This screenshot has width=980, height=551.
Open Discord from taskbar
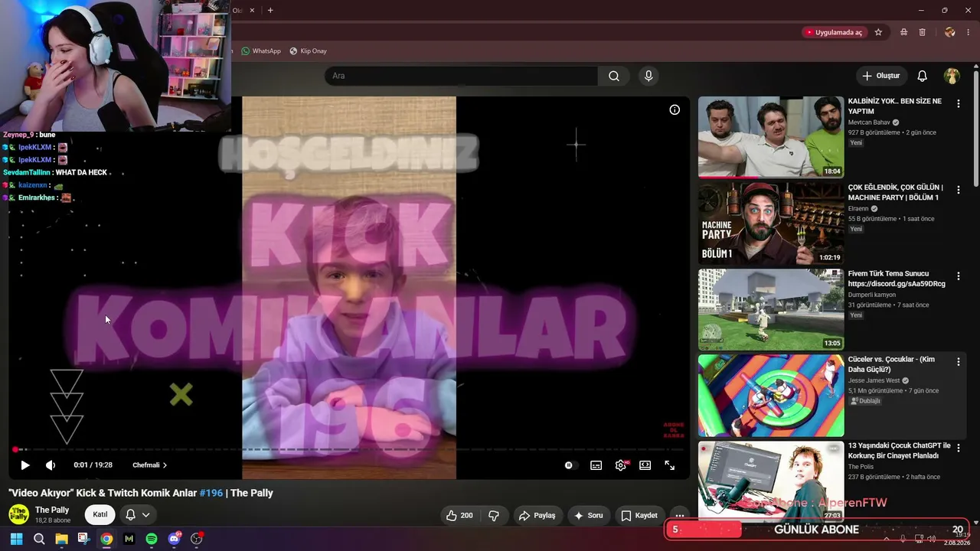pyautogui.click(x=175, y=539)
